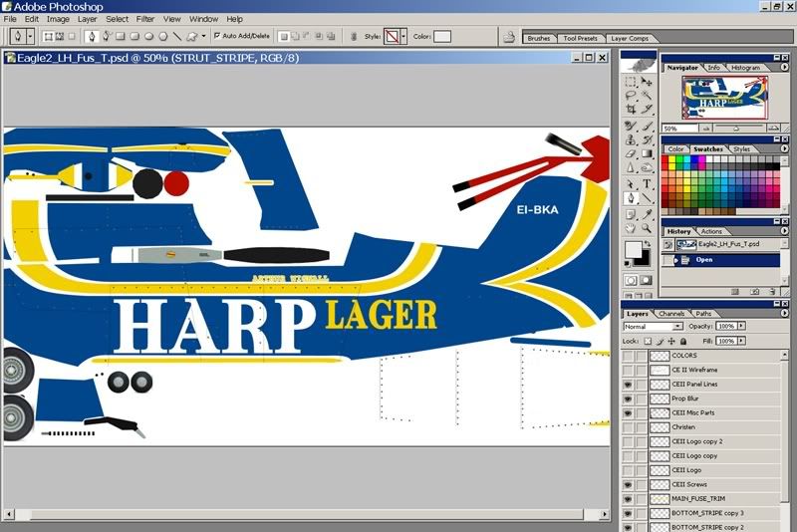Viewport: 797px width, 532px height.
Task: Open the tool preset picker arrow
Action: pos(30,36)
